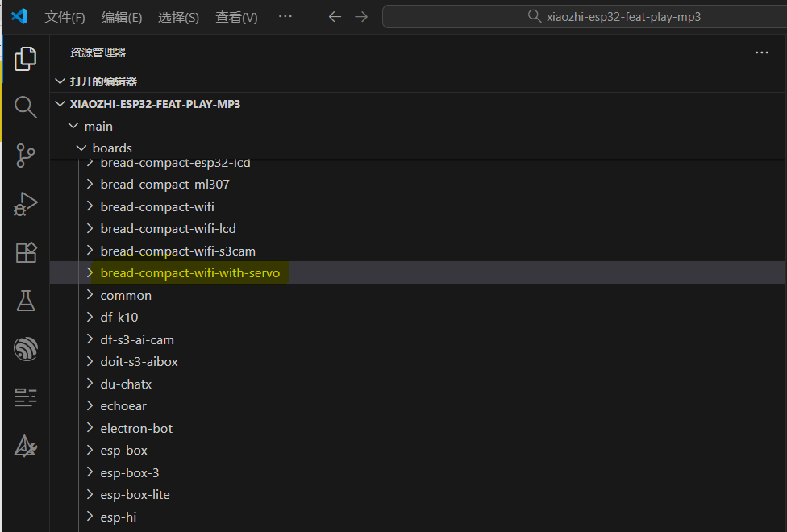Go forward with the right arrow
The image size is (787, 532).
(x=361, y=17)
